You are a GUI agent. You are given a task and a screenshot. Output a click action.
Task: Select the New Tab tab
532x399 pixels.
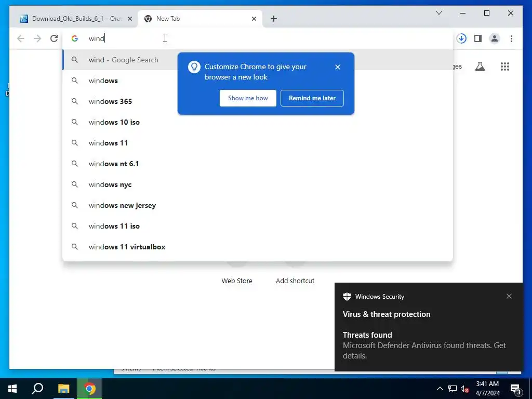(x=200, y=19)
